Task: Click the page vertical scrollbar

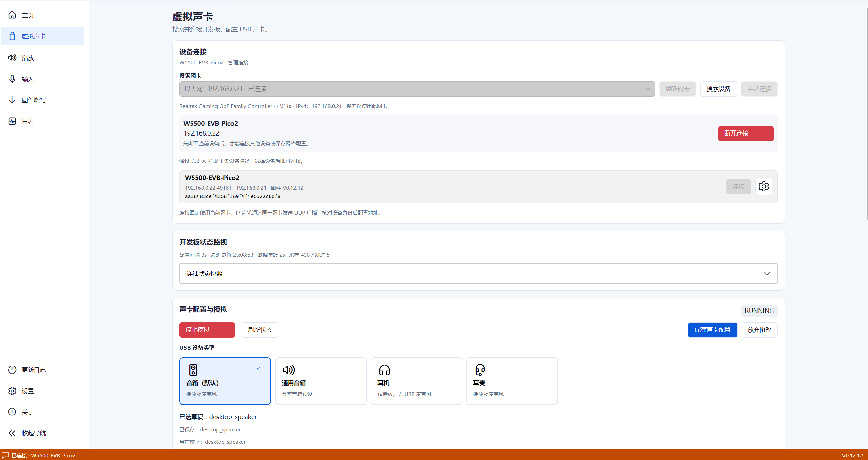Action: coord(866,114)
